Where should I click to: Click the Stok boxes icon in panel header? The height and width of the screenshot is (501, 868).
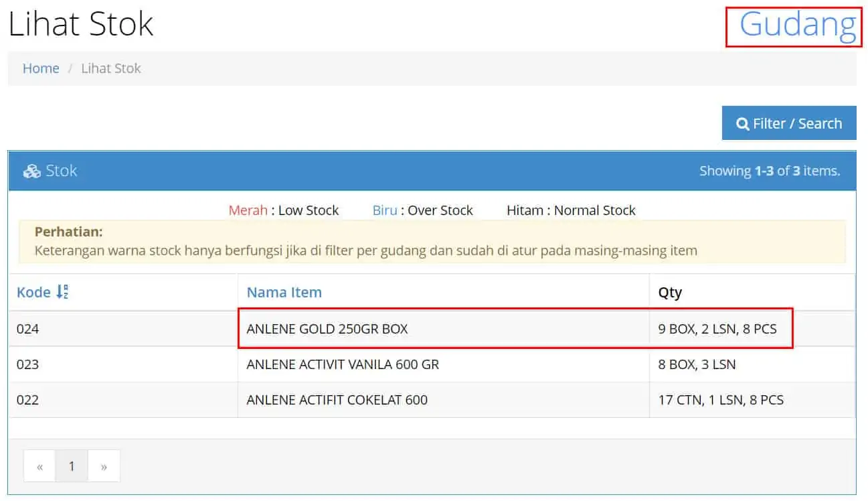point(31,171)
